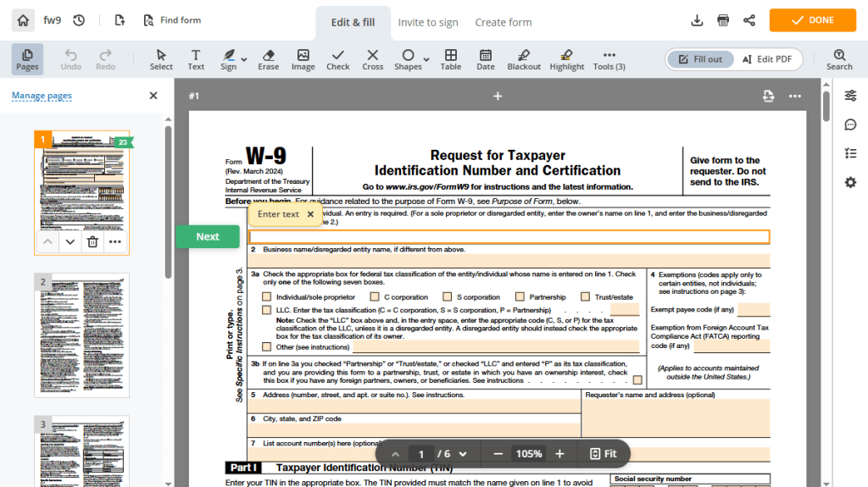This screenshot has width=868, height=487.
Task: Open the page number dropdown chevron
Action: tap(463, 454)
